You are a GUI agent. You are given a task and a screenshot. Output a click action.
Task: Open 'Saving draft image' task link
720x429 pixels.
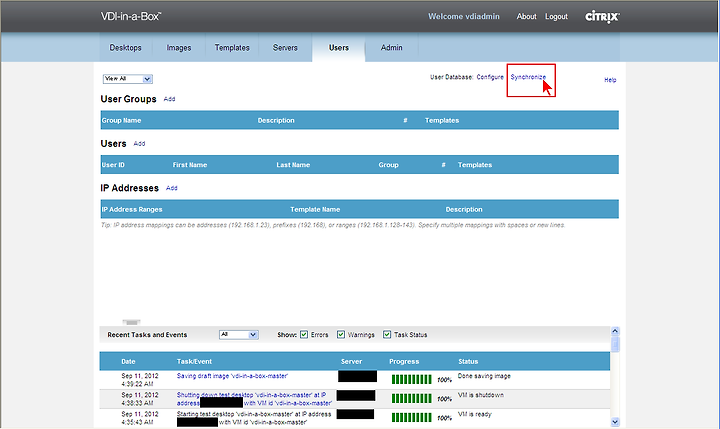coord(232,376)
